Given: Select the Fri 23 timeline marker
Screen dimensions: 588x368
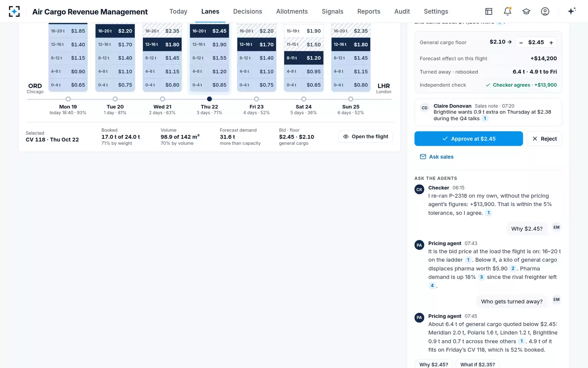Looking at the screenshot, I should point(256,99).
